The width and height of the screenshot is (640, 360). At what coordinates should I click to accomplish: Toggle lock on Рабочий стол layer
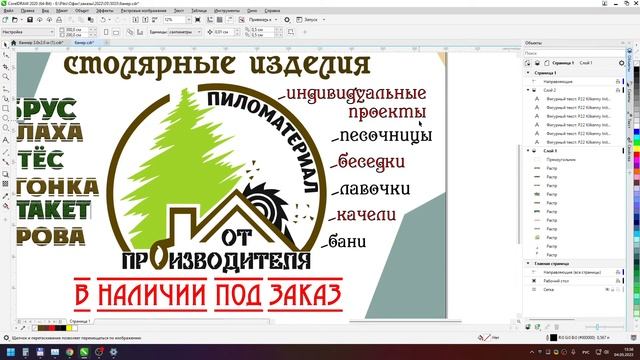point(618,281)
